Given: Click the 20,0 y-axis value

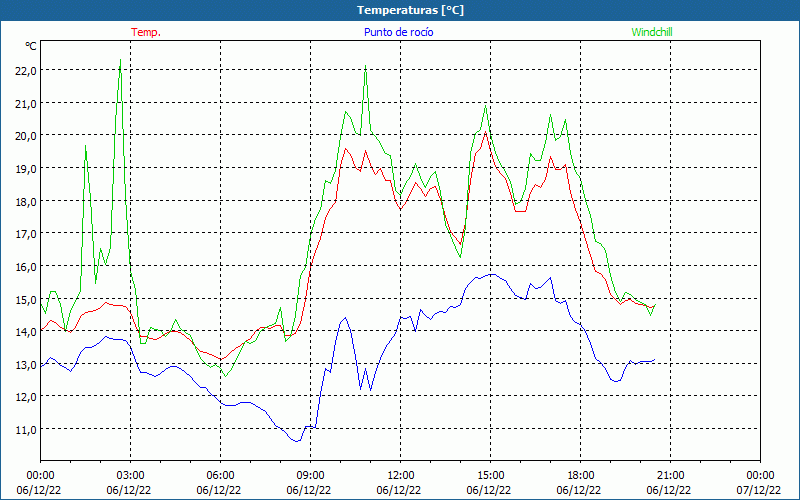Looking at the screenshot, I should [x=26, y=136].
